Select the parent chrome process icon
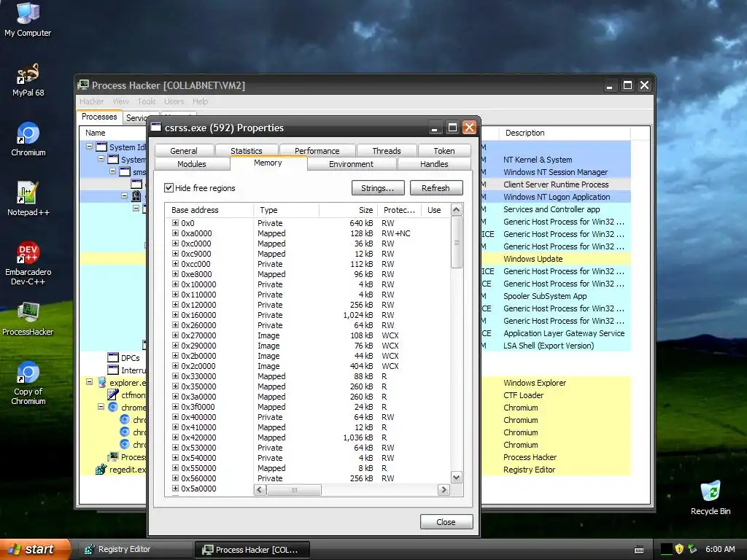747x560 pixels. point(113,407)
